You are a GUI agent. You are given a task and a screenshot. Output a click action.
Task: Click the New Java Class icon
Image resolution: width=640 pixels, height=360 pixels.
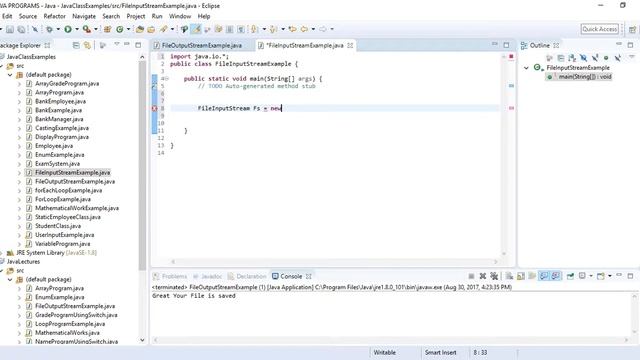click(x=120, y=29)
